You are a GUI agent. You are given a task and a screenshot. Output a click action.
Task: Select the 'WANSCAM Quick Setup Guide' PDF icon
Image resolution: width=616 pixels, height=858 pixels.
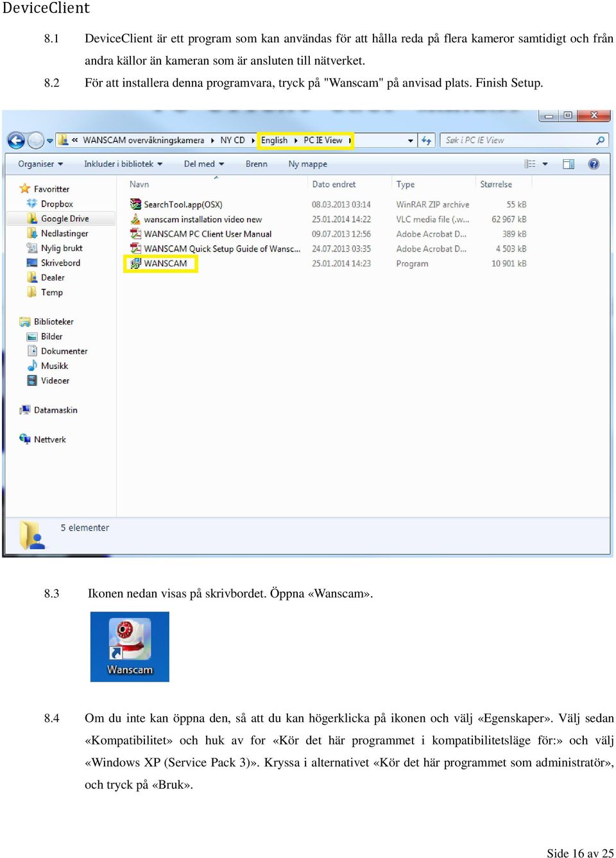coord(135,248)
